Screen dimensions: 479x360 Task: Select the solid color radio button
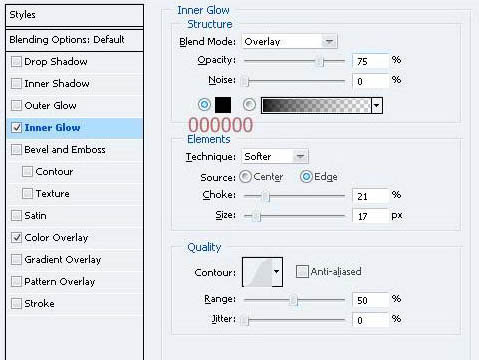[204, 105]
